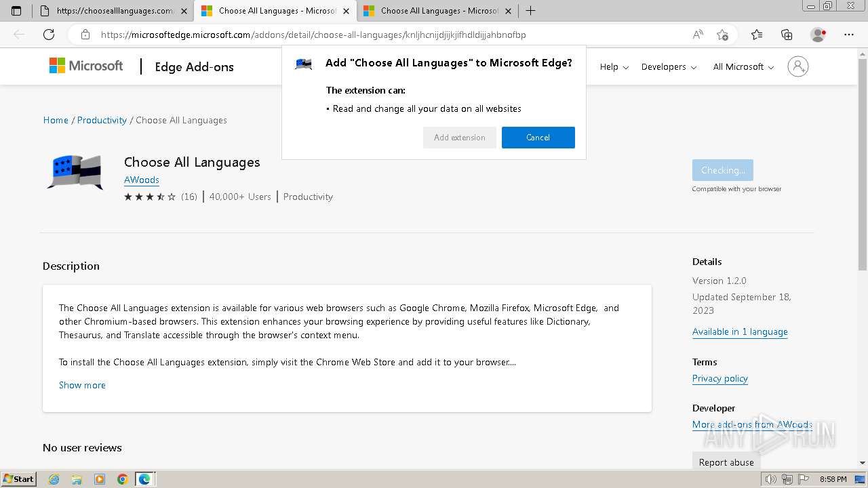
Task: Open the Edge Add-ons home link
Action: point(194,66)
